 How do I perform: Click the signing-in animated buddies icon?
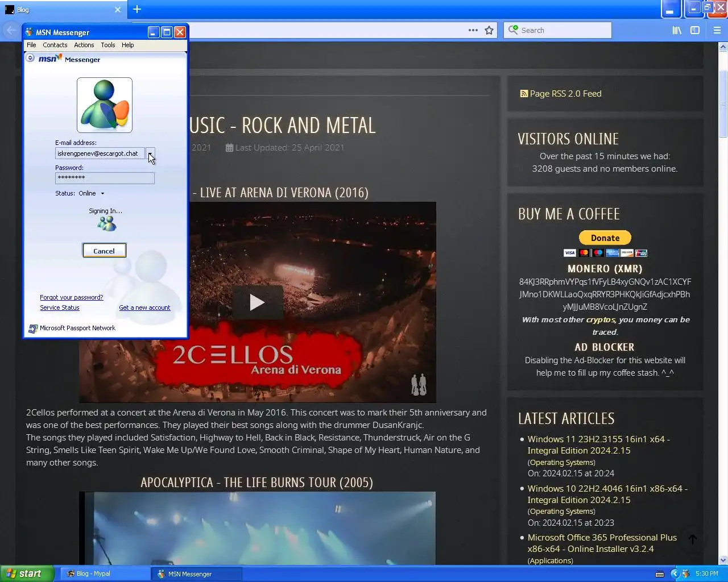tap(106, 224)
